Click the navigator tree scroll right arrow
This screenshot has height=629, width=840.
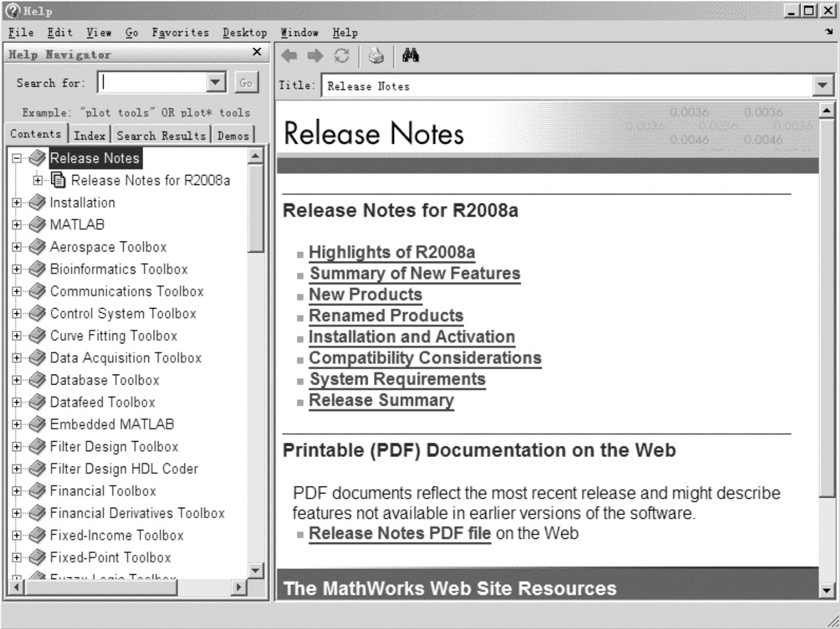click(x=239, y=587)
